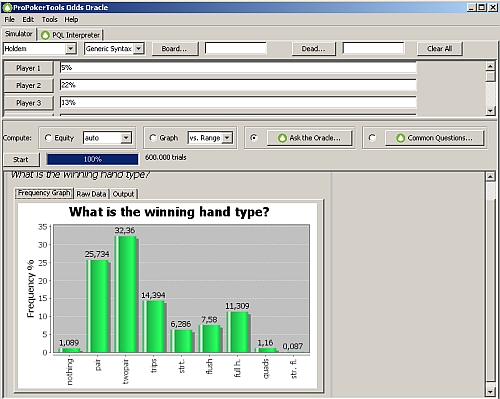Open the vs. Range graph dropdown
500x399 pixels.
(x=227, y=138)
